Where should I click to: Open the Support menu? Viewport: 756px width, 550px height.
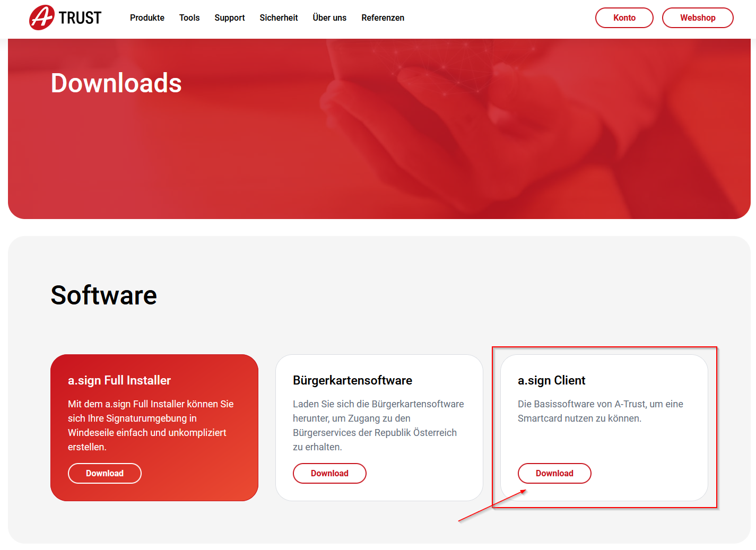230,18
